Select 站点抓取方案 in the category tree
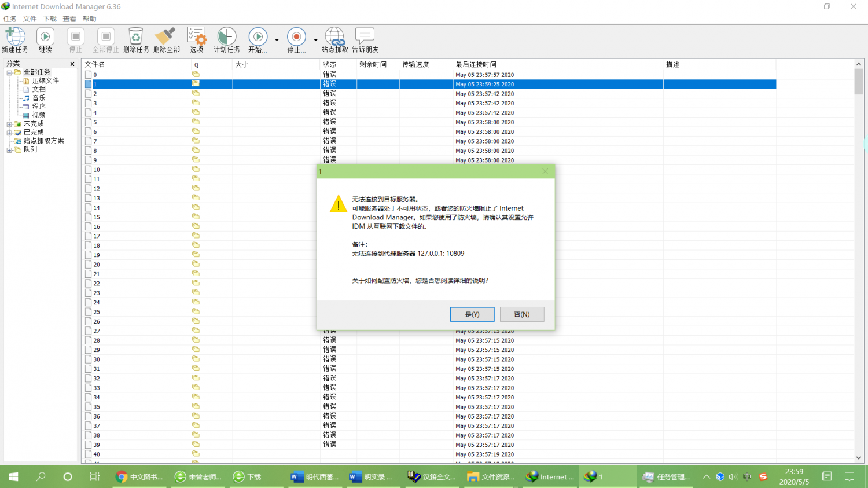Image resolution: width=868 pixels, height=488 pixels. point(44,141)
